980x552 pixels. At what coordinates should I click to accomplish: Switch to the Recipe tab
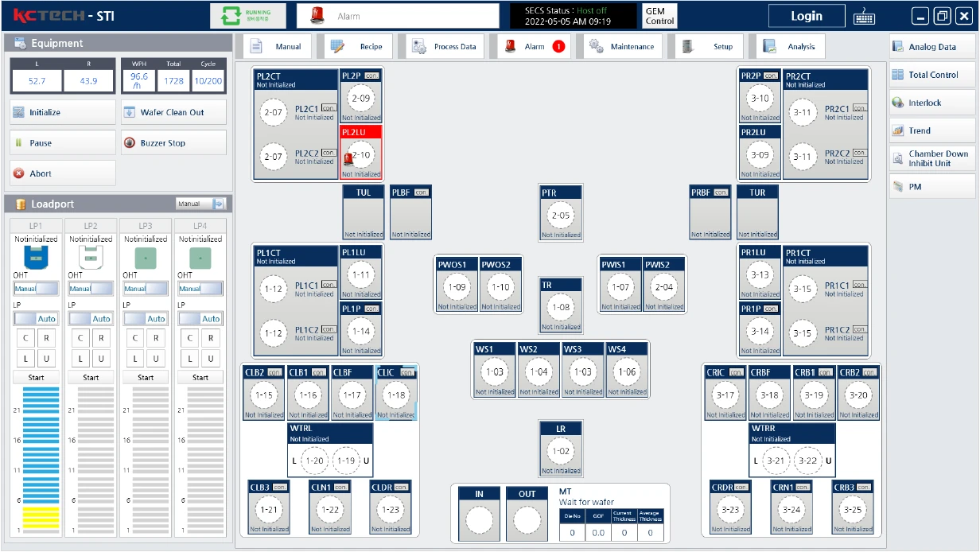(x=358, y=46)
